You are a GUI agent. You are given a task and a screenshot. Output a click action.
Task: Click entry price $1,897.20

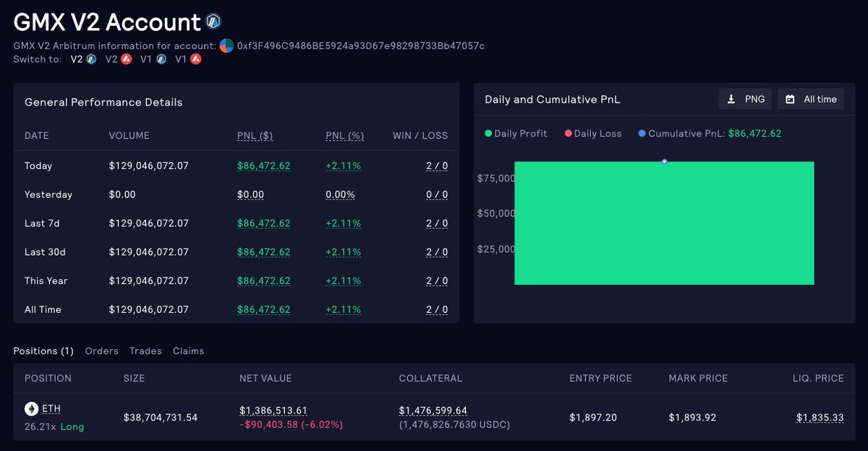592,417
